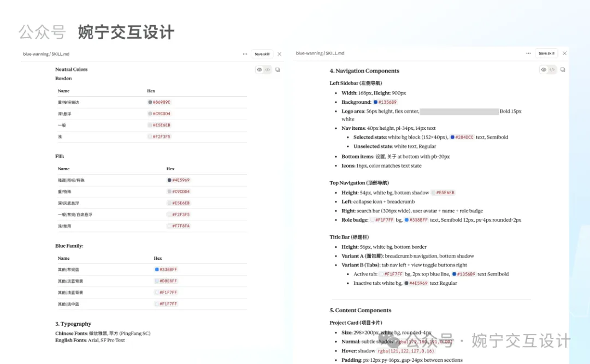Click the Chinese Fonts line under Typography

click(x=103, y=333)
